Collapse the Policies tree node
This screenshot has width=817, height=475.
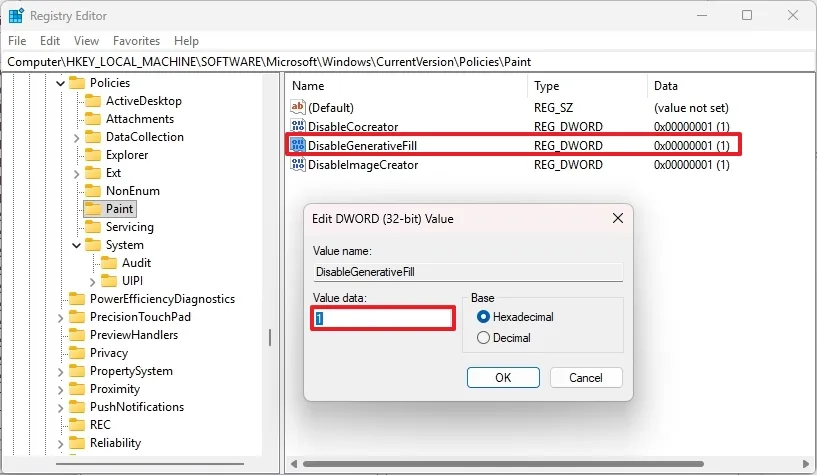point(60,83)
